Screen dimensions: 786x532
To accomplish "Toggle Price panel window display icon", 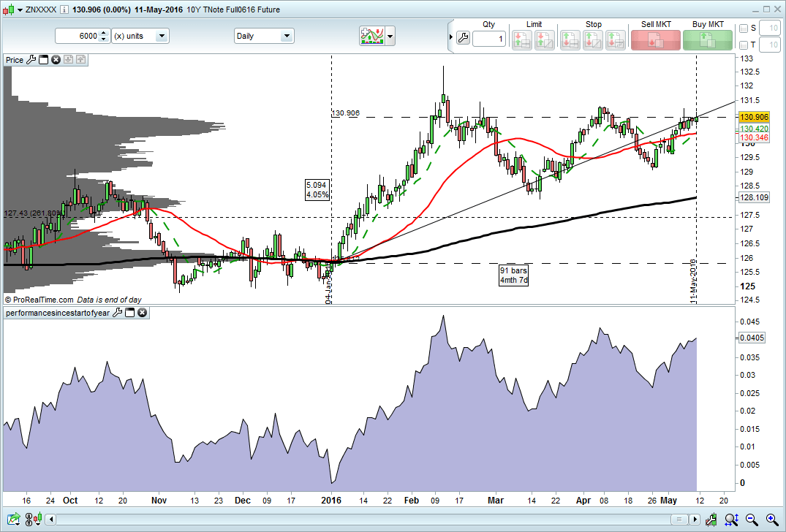I will point(44,60).
